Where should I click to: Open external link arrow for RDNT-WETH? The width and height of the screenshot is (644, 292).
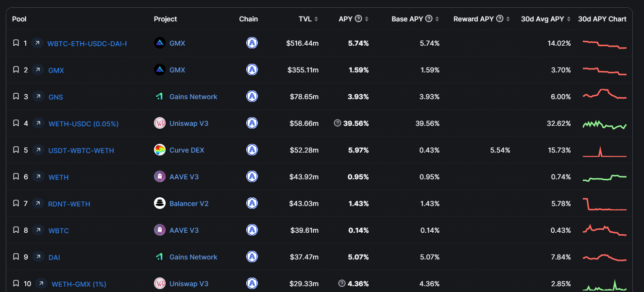37,204
